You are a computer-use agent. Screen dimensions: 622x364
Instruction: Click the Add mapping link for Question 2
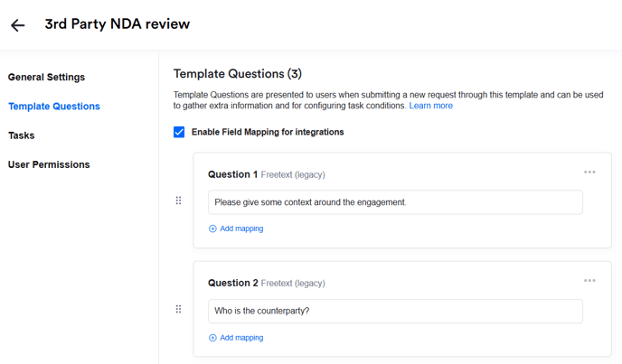241,338
